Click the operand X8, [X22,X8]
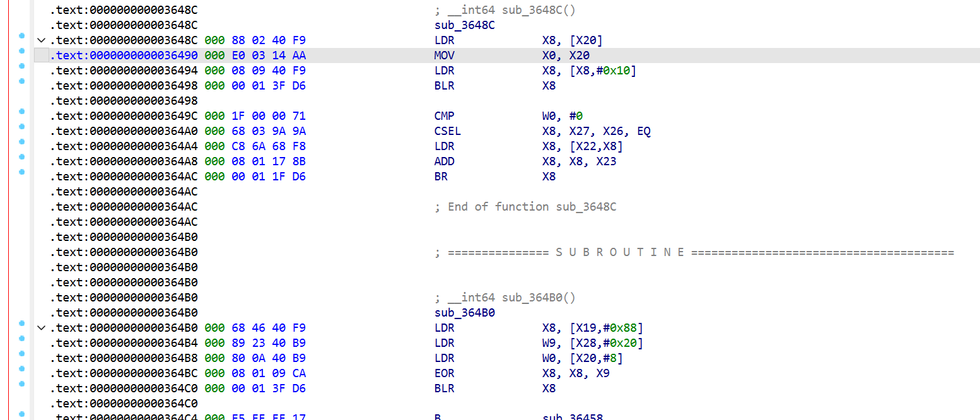Image resolution: width=980 pixels, height=420 pixels. [x=583, y=146]
